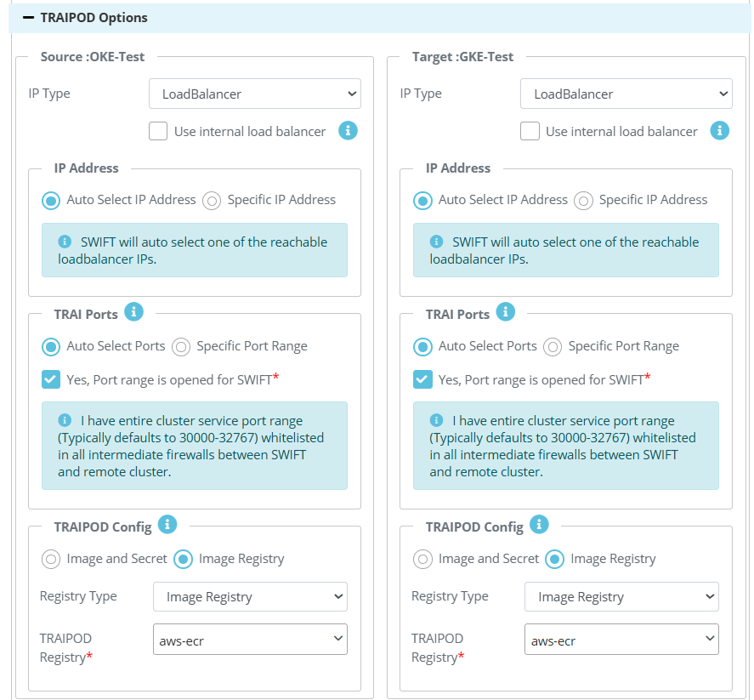Click the minus icon beside TRAIPOD Options

coord(28,18)
